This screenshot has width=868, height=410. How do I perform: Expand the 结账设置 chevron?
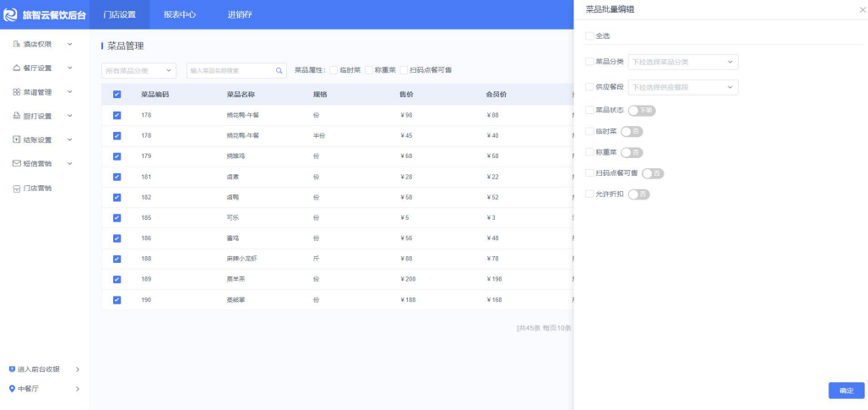coord(70,139)
